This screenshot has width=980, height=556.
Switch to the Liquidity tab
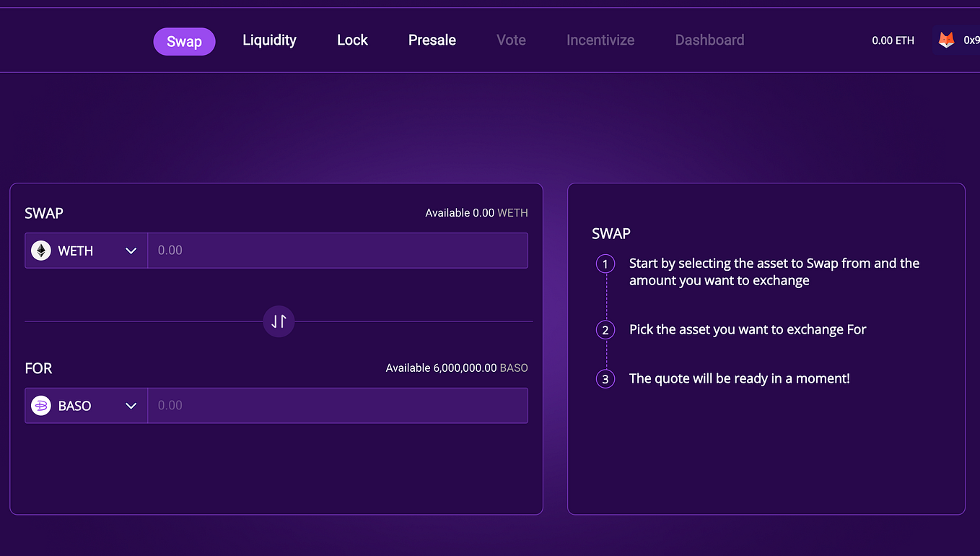coord(269,40)
